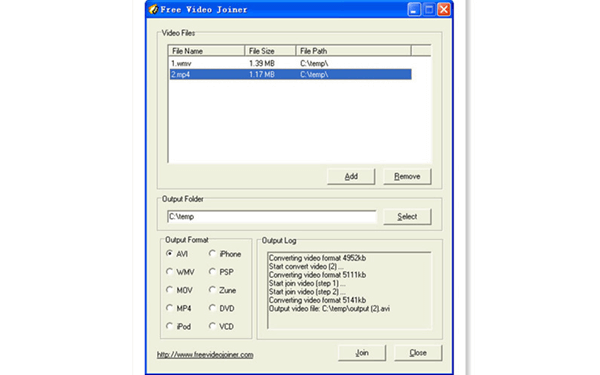Start joining with the Join button
The width and height of the screenshot is (600, 375).
[x=362, y=353]
